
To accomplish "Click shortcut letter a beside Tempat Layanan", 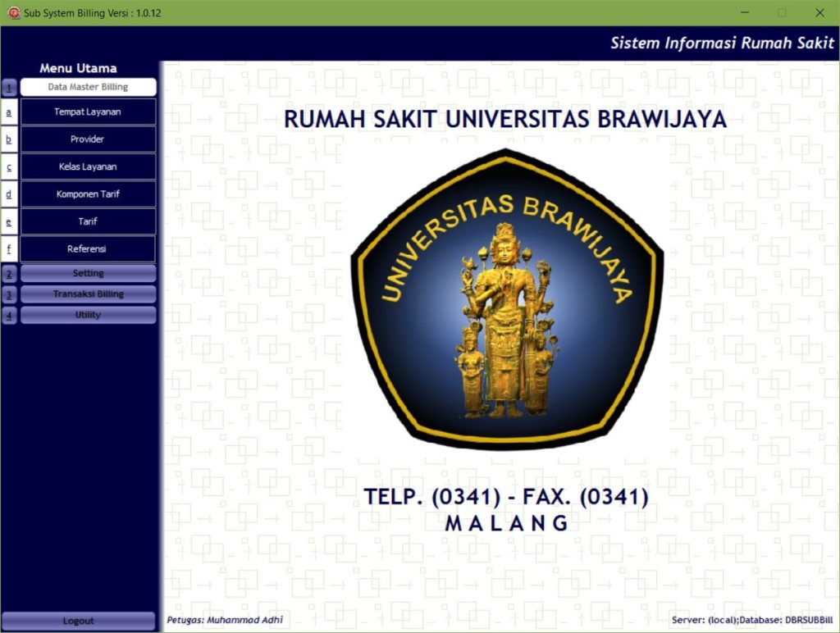I will pos(9,112).
